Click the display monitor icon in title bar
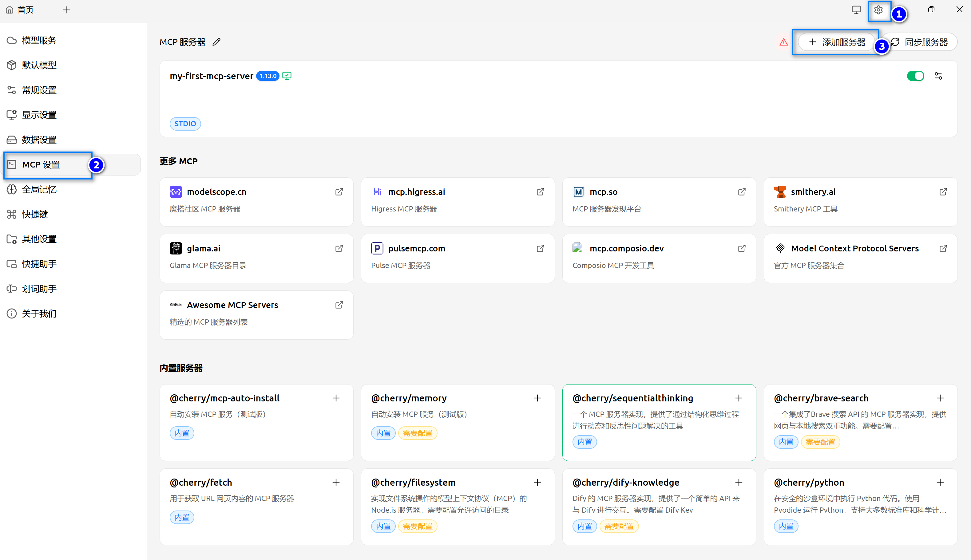The width and height of the screenshot is (971, 560). pyautogui.click(x=856, y=10)
